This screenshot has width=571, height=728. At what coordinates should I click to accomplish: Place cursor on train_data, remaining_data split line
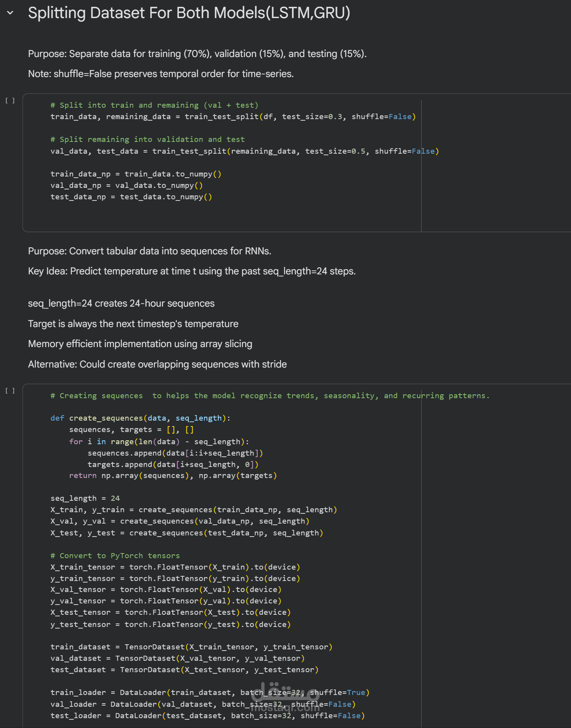[233, 117]
